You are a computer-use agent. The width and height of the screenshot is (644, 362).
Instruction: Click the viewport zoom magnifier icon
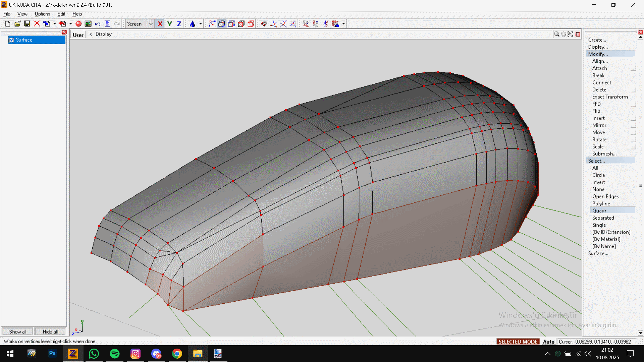556,34
